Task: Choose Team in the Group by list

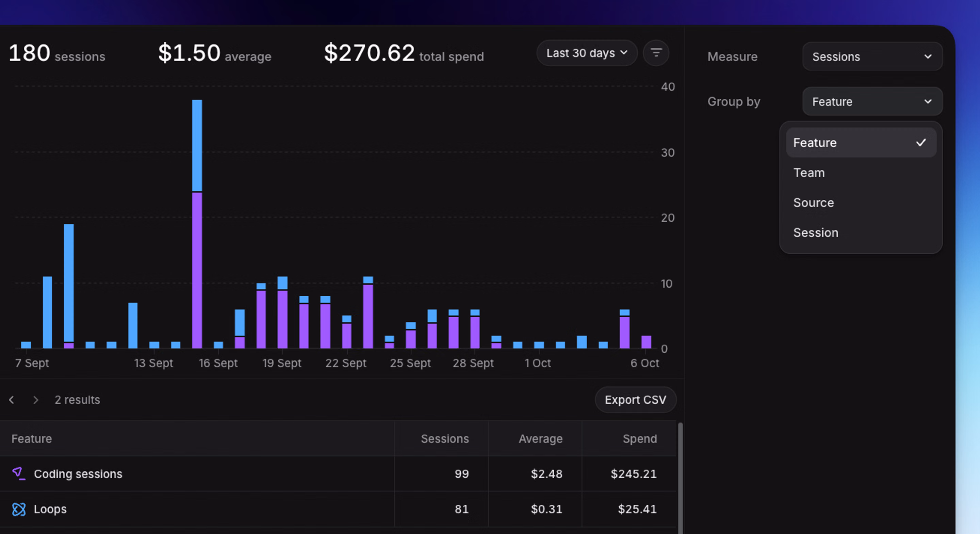Action: pos(861,173)
